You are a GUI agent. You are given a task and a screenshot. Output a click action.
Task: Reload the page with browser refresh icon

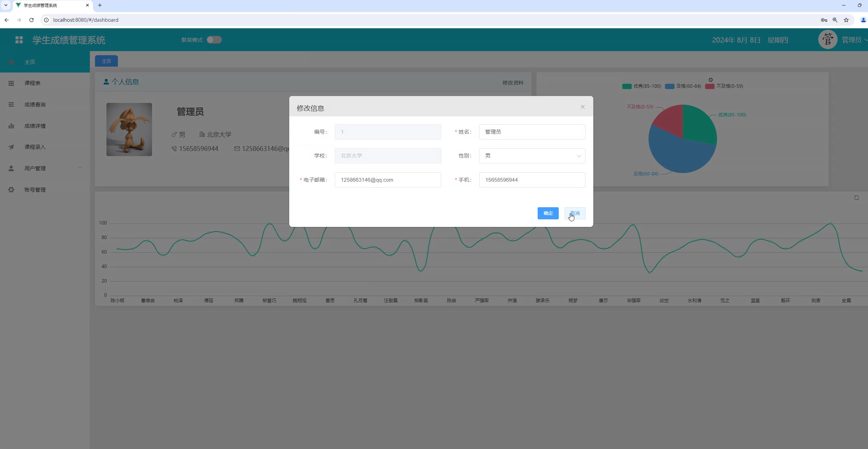coord(31,20)
